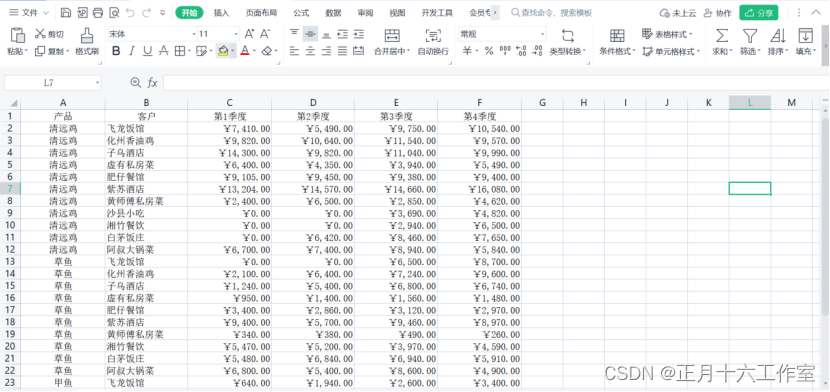Open the AutoSum (求和) tool

point(722,36)
